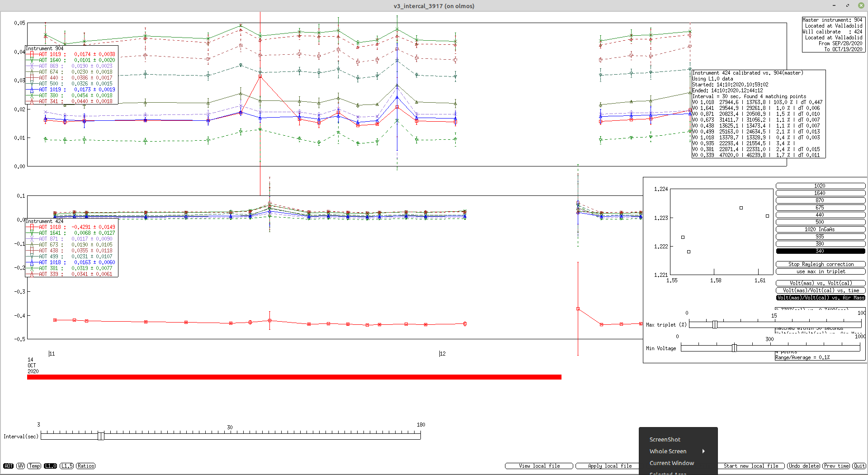The width and height of the screenshot is (868, 475).
Task: Select the highlighted 340 channel button
Action: (821, 251)
